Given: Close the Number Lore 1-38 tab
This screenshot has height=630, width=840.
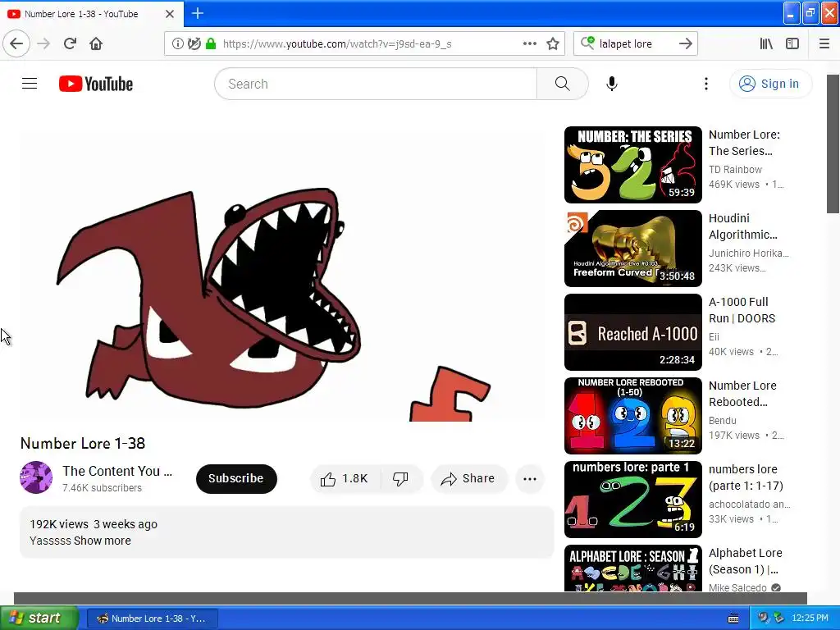Looking at the screenshot, I should coord(170,14).
